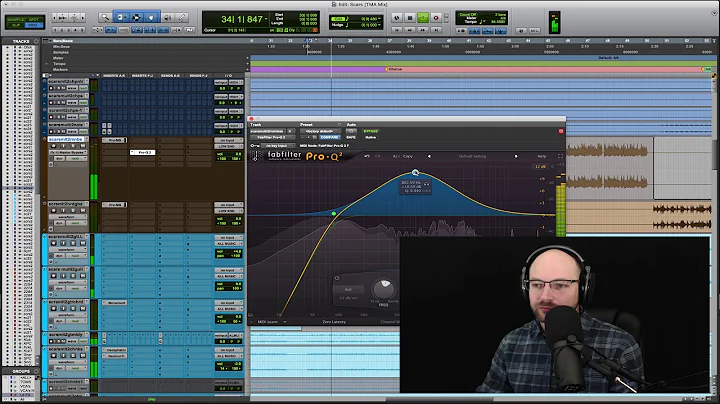720x404 pixels.
Task: Open Zero Latency processing mode menu
Action: pyautogui.click(x=334, y=322)
